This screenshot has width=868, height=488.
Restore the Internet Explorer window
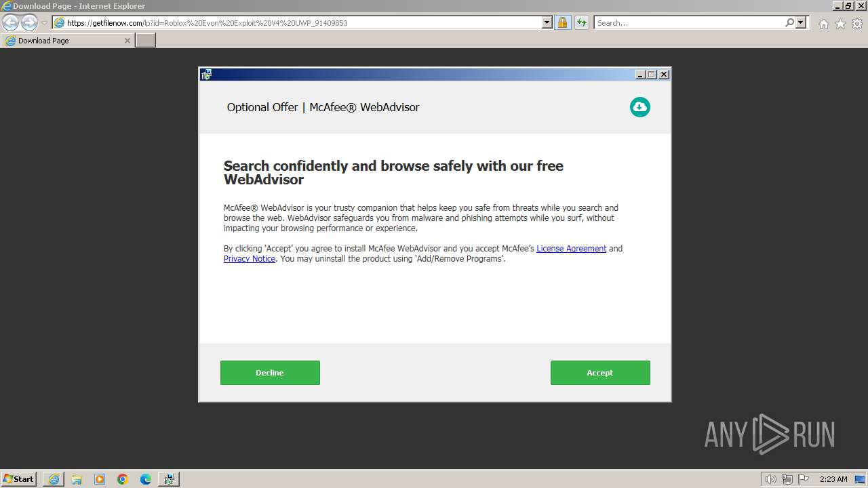pyautogui.click(x=848, y=6)
